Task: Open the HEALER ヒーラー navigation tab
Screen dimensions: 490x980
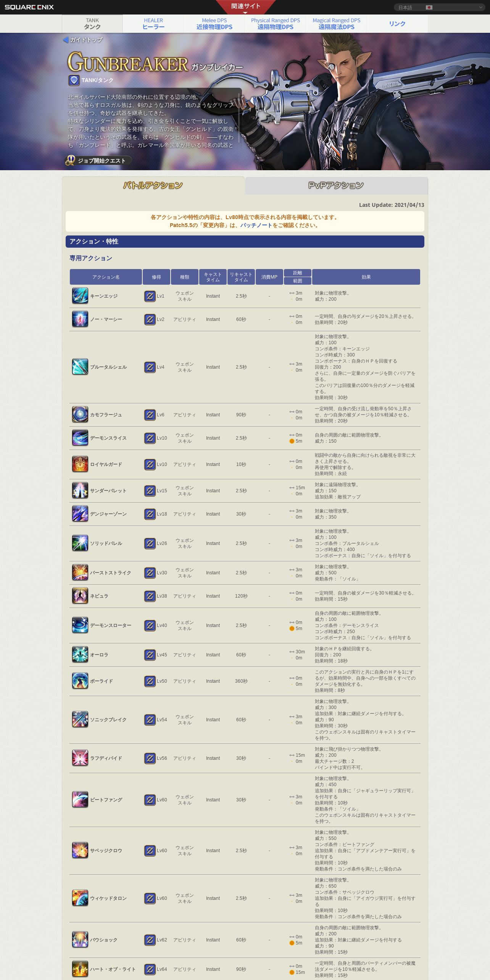Action: 153,24
